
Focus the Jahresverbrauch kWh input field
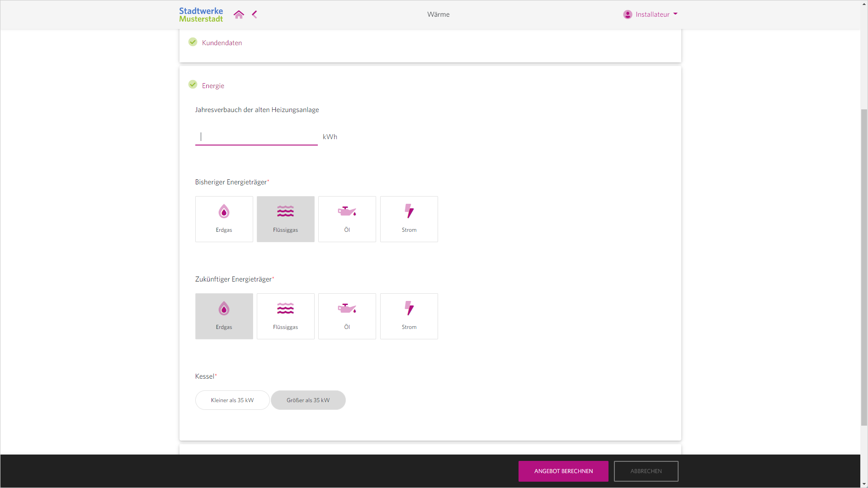pos(256,137)
